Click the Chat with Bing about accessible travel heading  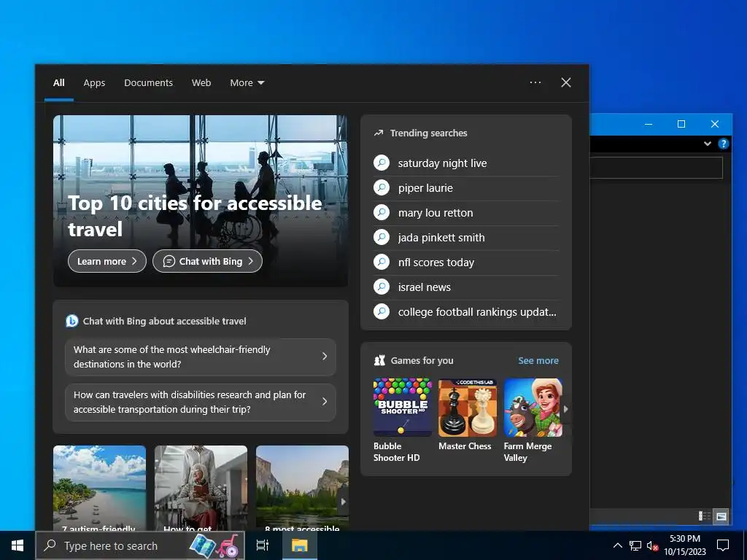[164, 321]
